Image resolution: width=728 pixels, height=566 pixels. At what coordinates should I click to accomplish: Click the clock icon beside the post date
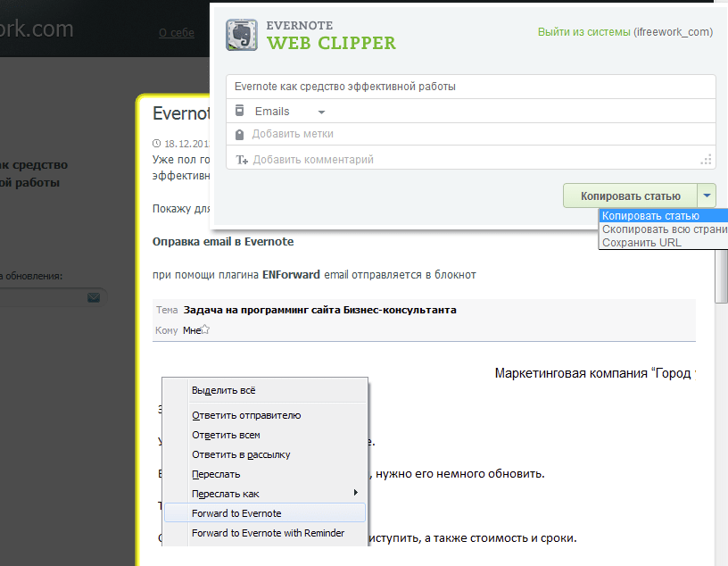tap(157, 144)
